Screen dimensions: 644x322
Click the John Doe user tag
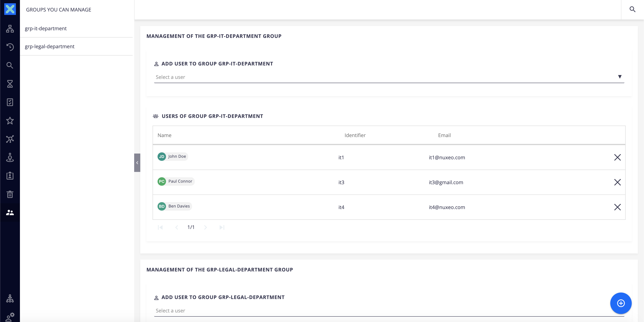pyautogui.click(x=173, y=157)
